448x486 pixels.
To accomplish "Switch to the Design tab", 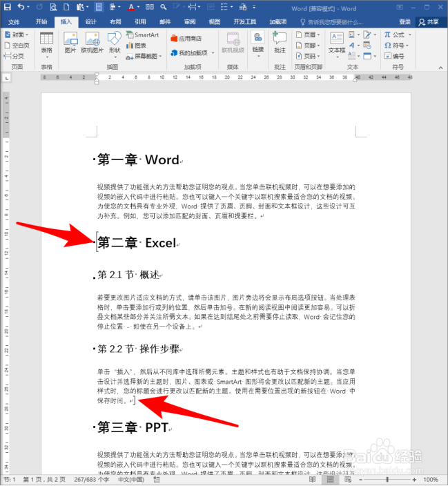I will pos(91,21).
